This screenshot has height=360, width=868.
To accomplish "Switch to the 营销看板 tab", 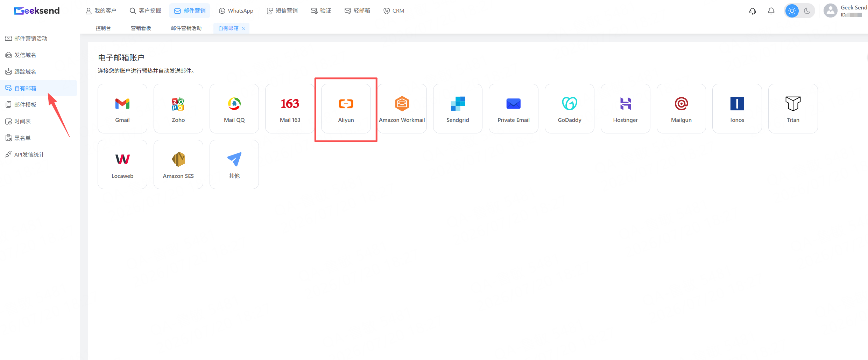I will point(141,28).
